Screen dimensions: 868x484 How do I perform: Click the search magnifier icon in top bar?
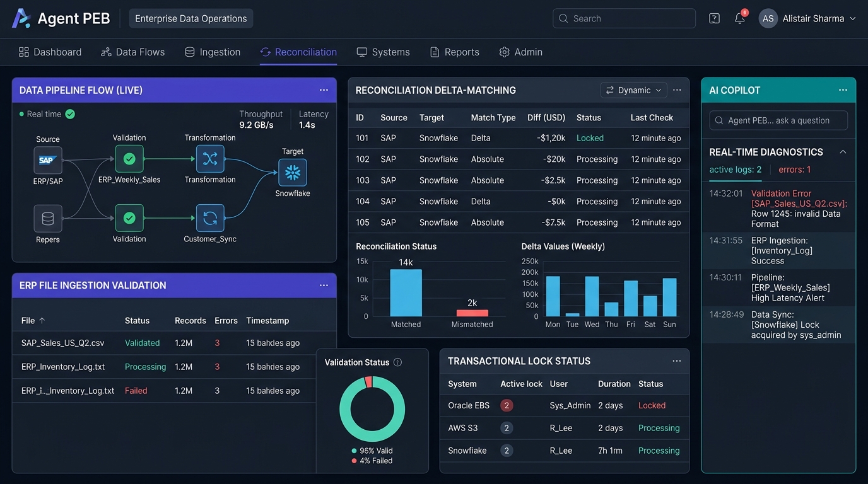[563, 18]
